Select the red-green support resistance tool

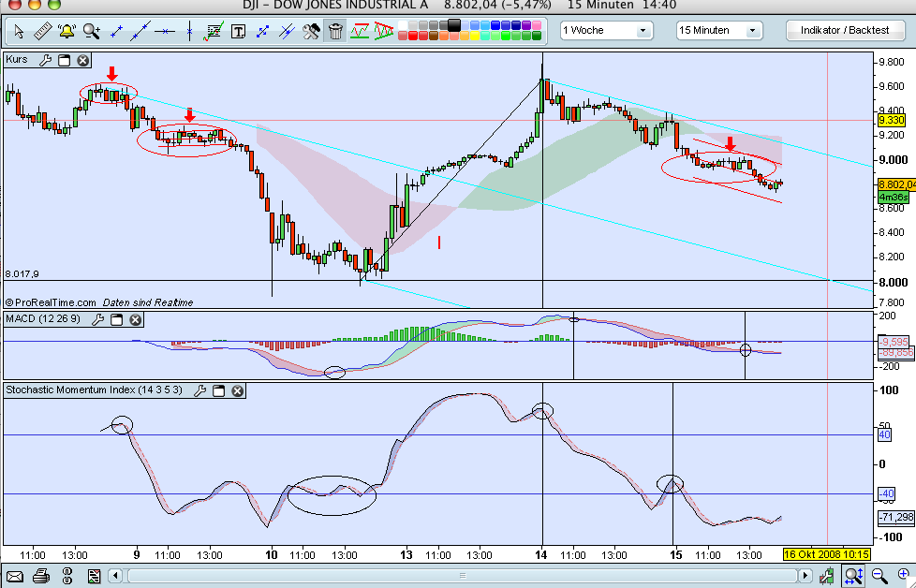coord(360,31)
